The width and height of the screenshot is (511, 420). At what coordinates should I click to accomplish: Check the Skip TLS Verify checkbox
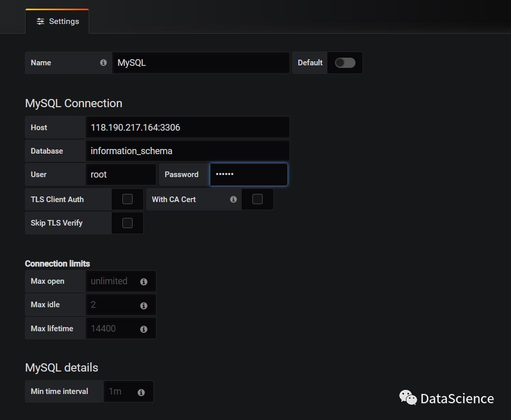[127, 223]
